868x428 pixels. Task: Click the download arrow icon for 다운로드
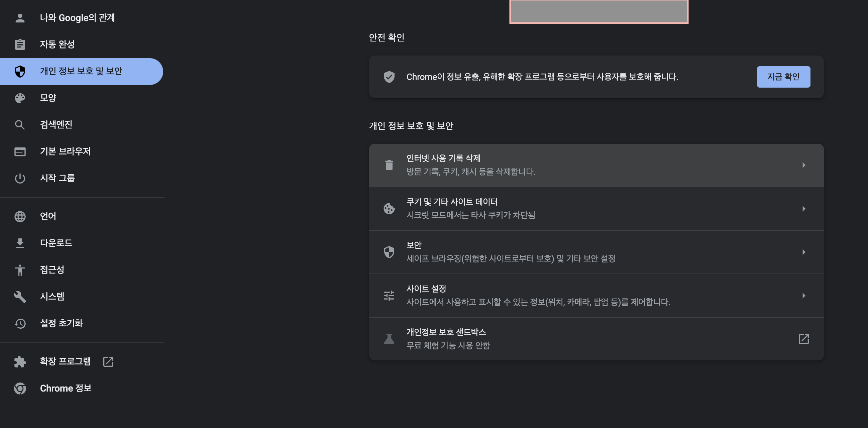tap(20, 243)
